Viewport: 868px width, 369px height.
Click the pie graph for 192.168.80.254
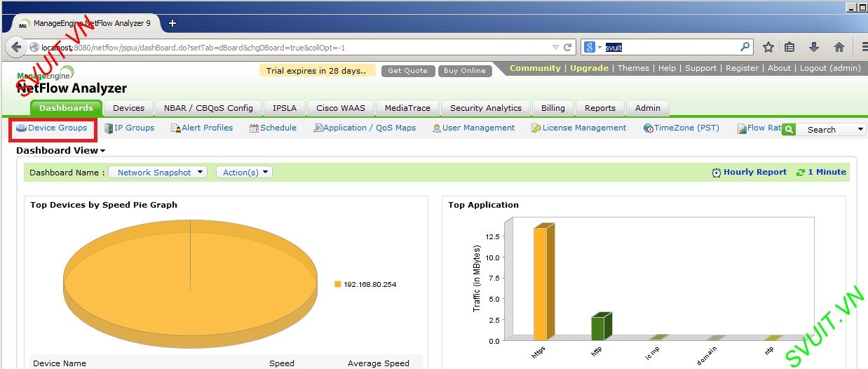[191, 283]
